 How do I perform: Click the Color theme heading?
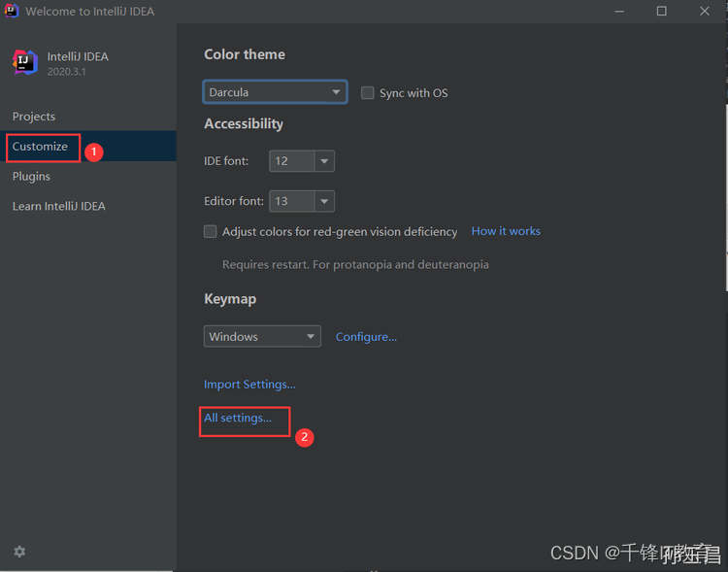[x=245, y=54]
